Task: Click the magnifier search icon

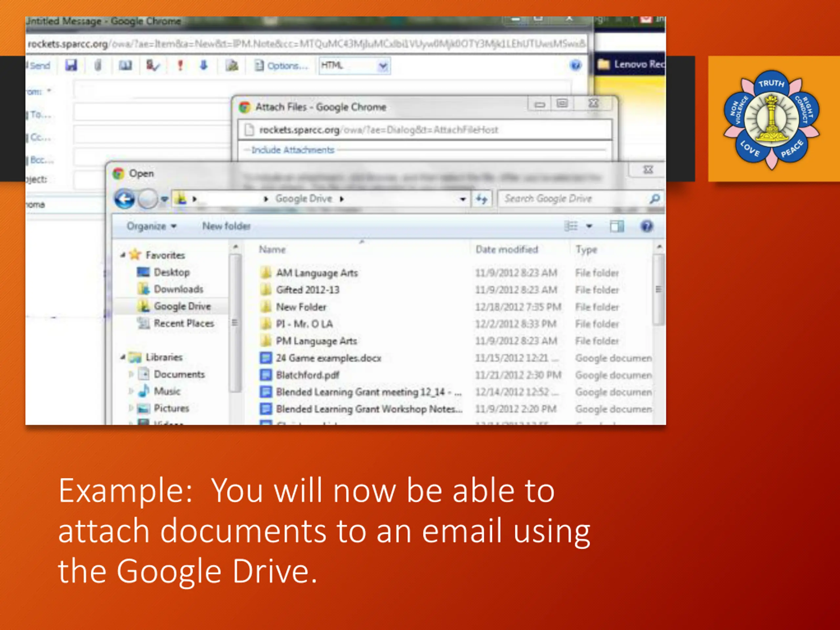Action: 655,199
